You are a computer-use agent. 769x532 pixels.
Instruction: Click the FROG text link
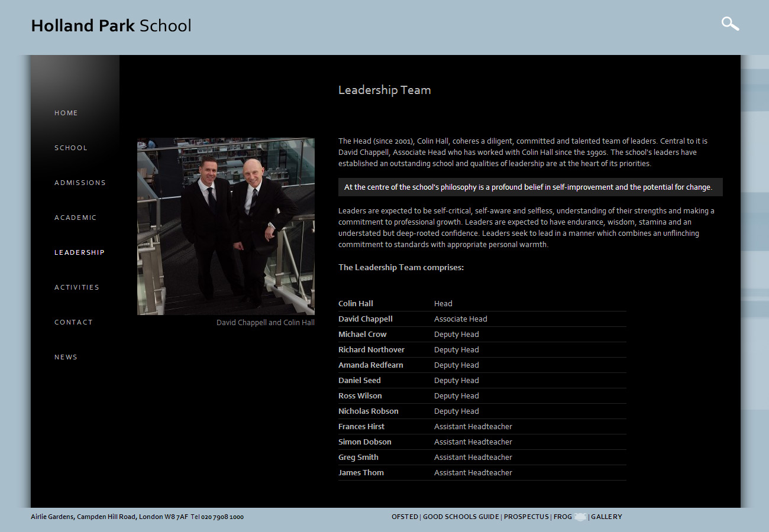coord(563,517)
